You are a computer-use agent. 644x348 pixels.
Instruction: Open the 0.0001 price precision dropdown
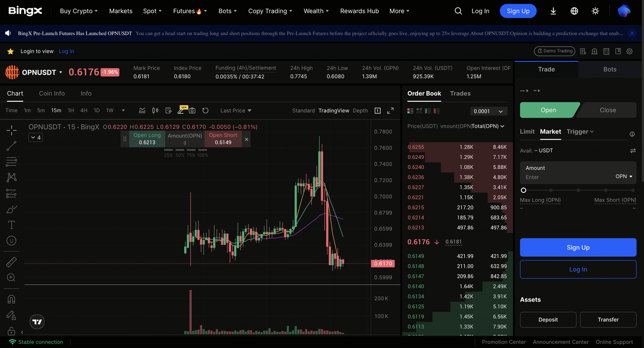click(x=489, y=111)
